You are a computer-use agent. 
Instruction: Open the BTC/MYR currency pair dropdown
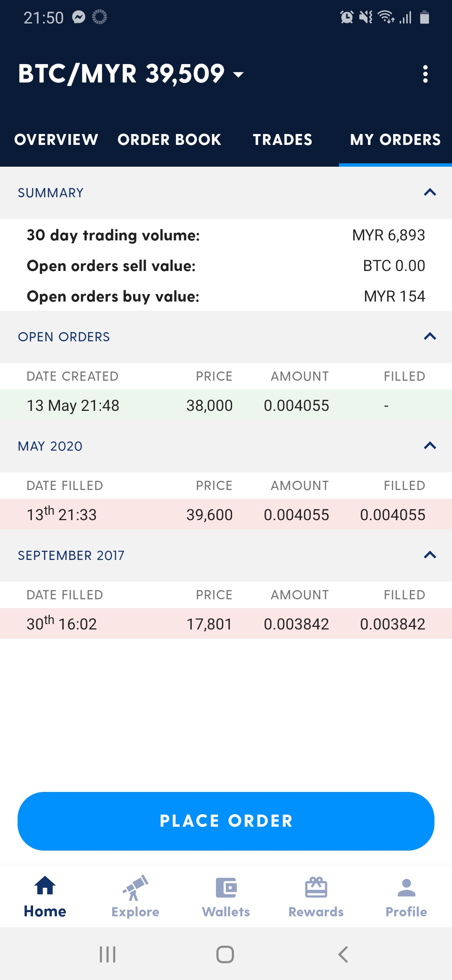tap(238, 75)
